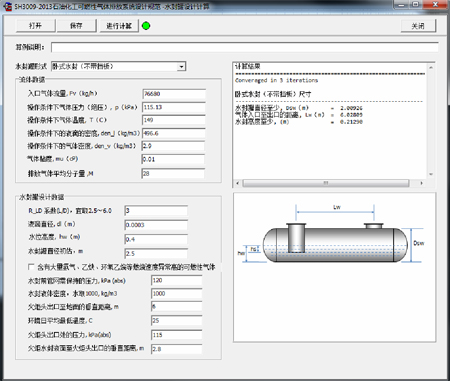Click the green status indicator light
450x381 pixels.
coord(146,26)
